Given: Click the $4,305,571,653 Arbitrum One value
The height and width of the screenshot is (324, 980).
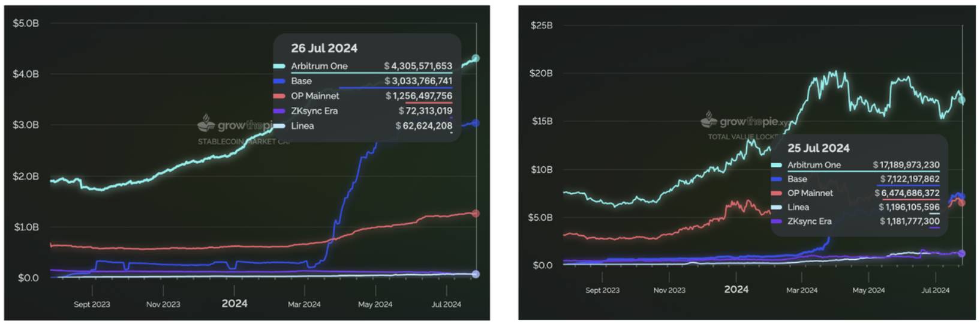Looking at the screenshot, I should (418, 66).
